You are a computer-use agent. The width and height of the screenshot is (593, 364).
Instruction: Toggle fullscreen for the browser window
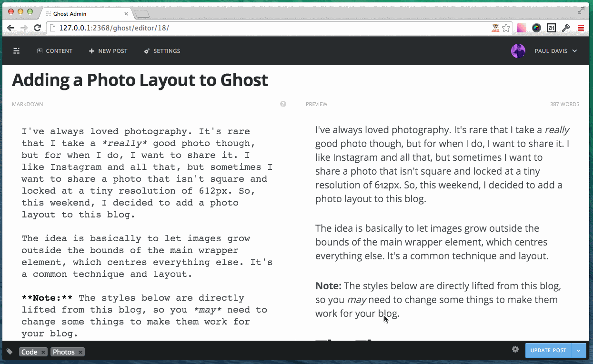coord(581,11)
